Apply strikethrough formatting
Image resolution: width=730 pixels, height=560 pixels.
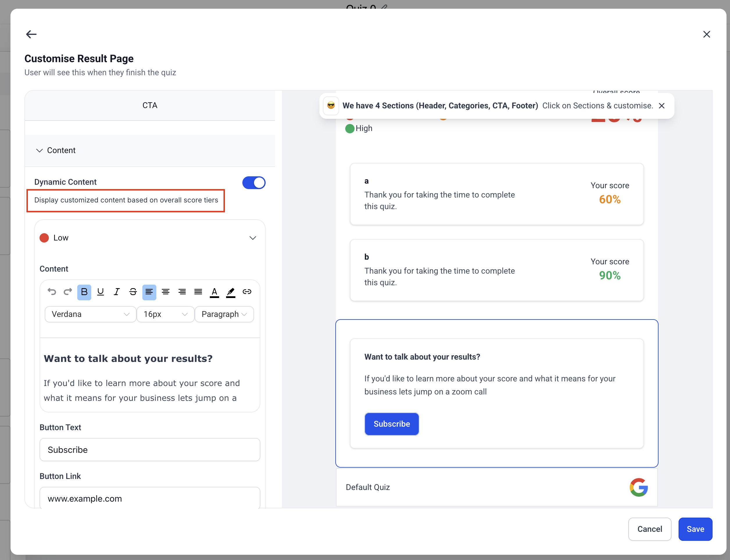(x=133, y=292)
